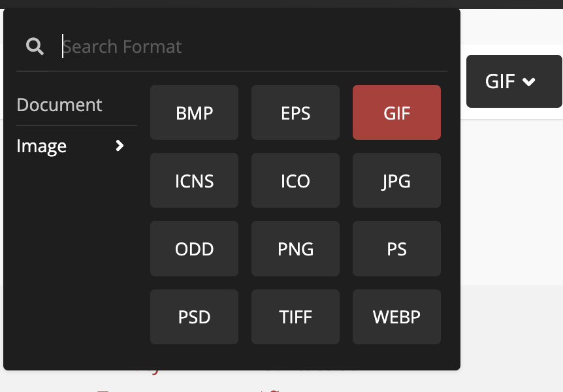This screenshot has height=392, width=563.
Task: Select the highlighted GIF format
Action: pyautogui.click(x=396, y=112)
